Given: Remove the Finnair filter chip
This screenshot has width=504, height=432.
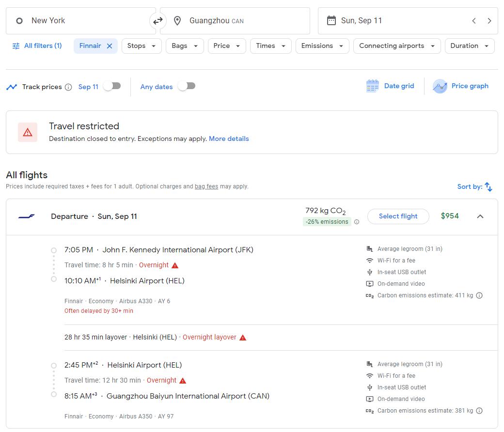Looking at the screenshot, I should (110, 46).
